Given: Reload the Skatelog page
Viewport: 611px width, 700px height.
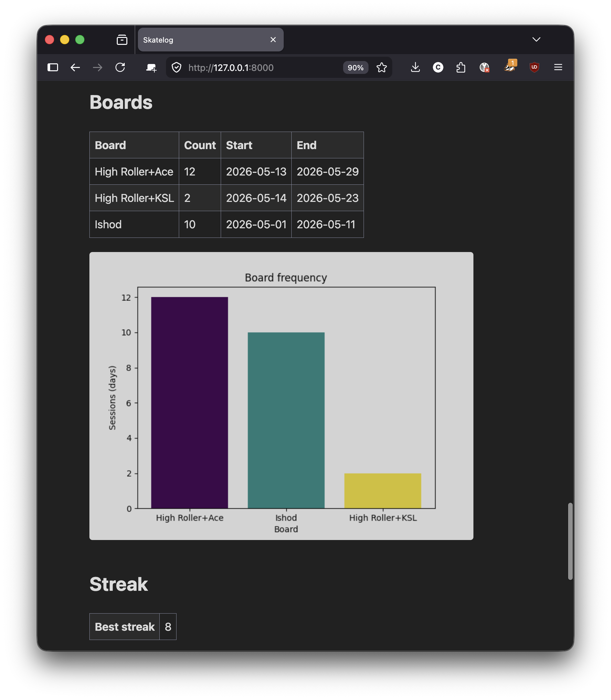Looking at the screenshot, I should pyautogui.click(x=120, y=68).
